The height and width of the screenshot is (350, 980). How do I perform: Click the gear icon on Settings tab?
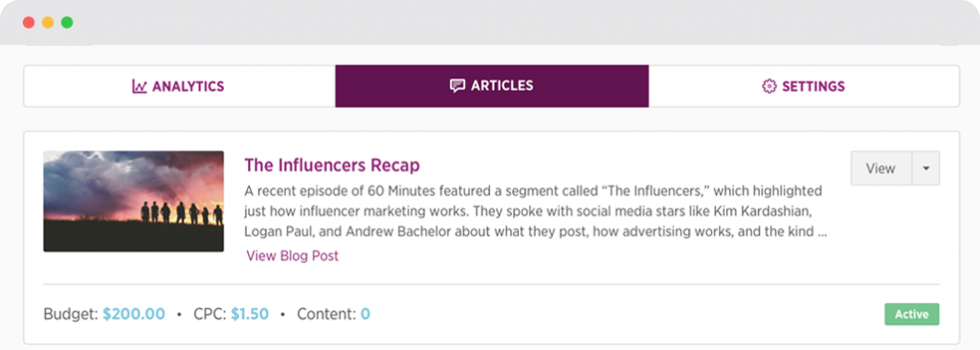[x=768, y=86]
